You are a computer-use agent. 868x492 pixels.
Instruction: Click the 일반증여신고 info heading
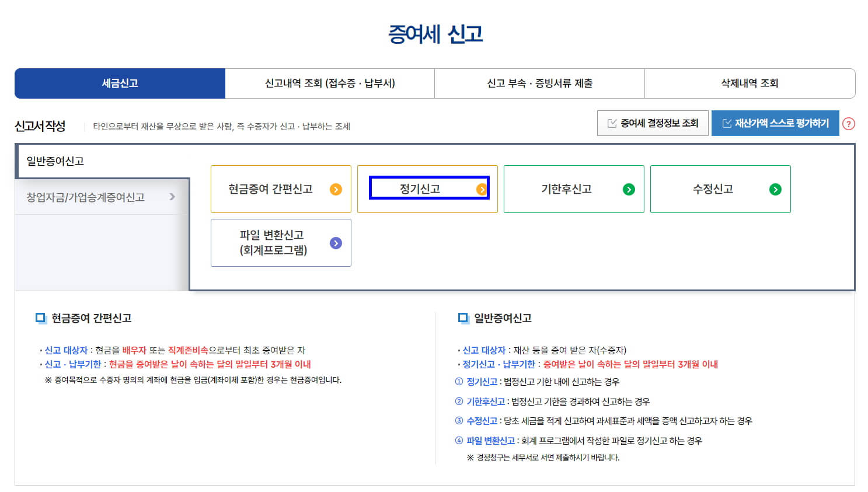(503, 318)
